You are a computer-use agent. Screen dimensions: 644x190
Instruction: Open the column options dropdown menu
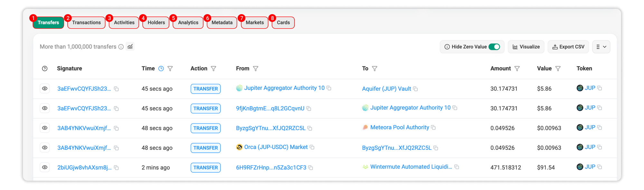coord(601,47)
